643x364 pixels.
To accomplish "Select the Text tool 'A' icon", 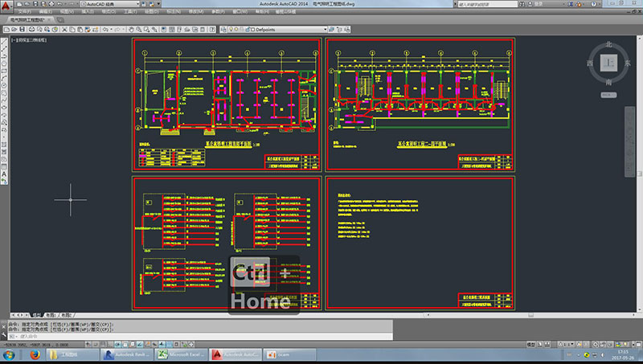I will [x=5, y=174].
